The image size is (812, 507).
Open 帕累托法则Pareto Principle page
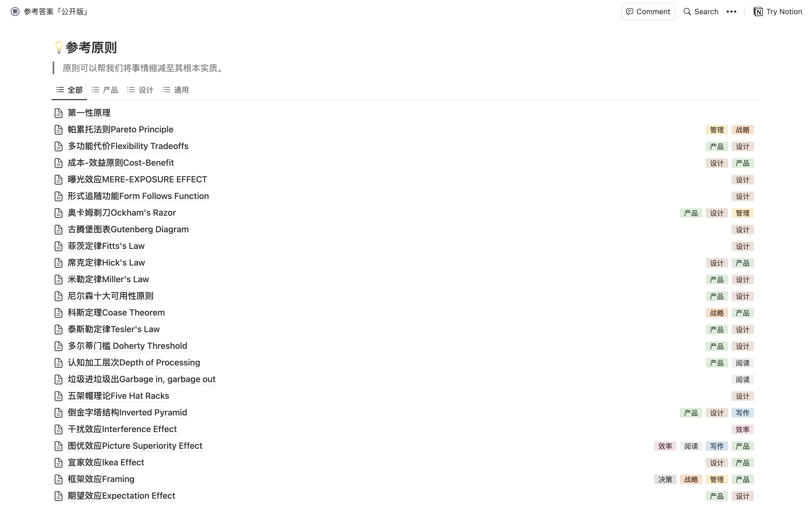point(120,129)
